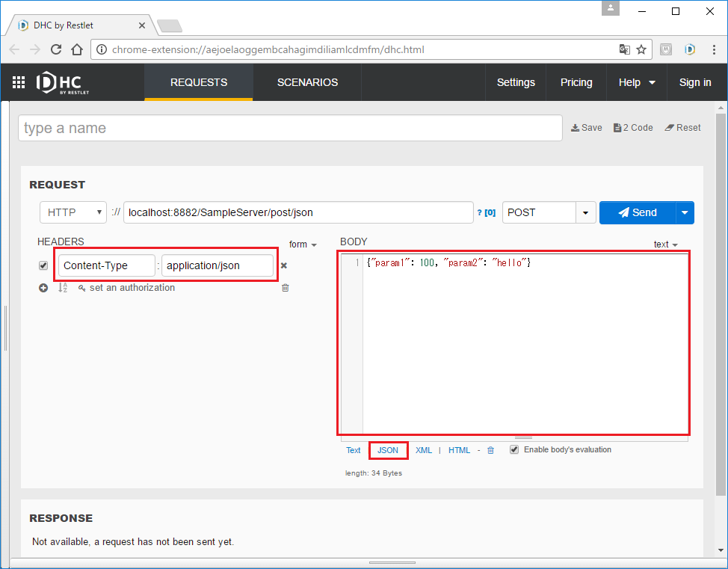Viewport: 728px width, 569px height.
Task: Save the request
Action: coord(587,128)
